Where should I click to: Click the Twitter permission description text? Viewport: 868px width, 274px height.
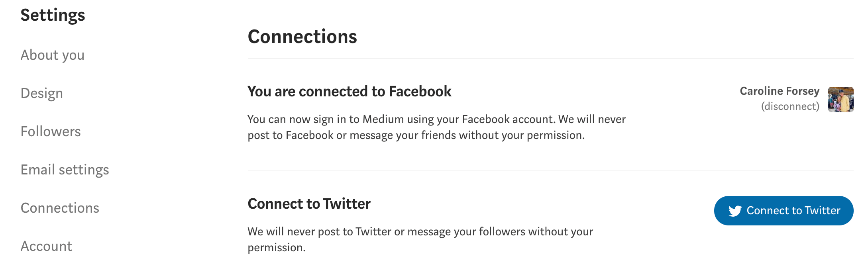click(420, 239)
